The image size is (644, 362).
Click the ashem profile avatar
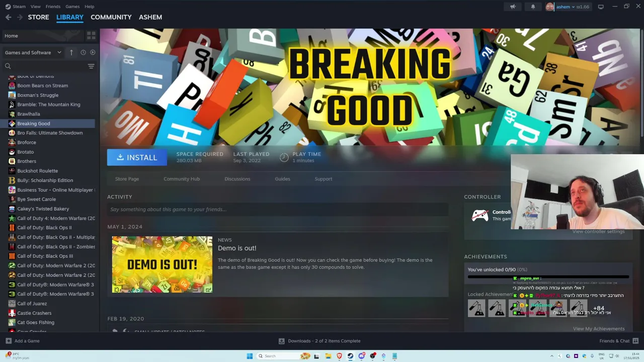[x=549, y=7]
